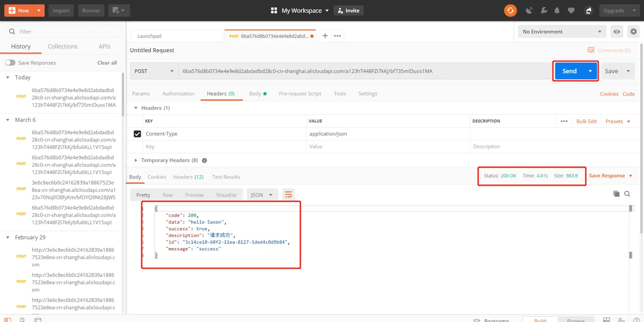The image size is (644, 322).
Task: Click the Import button
Action: [x=61, y=10]
